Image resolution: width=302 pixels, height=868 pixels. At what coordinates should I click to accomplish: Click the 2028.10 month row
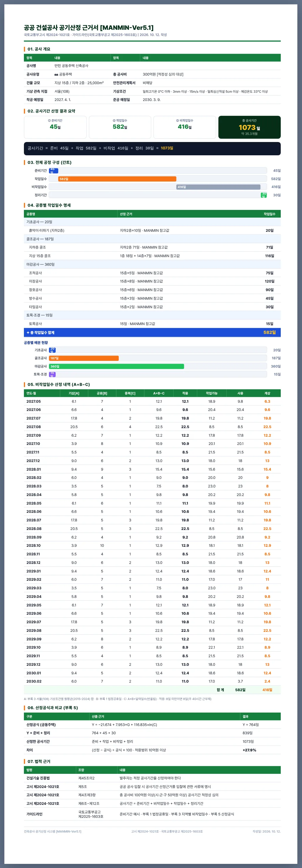[152, 546]
